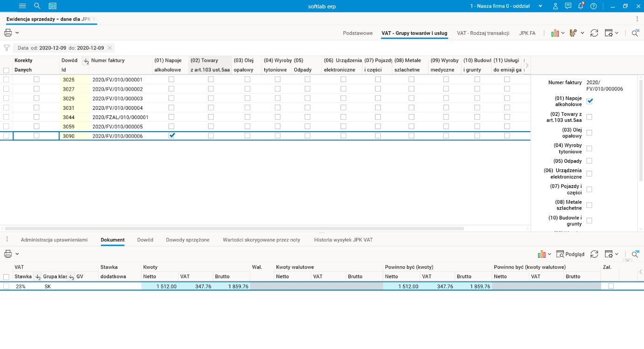Image resolution: width=644 pixels, height=349 pixels.
Task: Expand the upper chart options dropdown
Action: (x=563, y=33)
